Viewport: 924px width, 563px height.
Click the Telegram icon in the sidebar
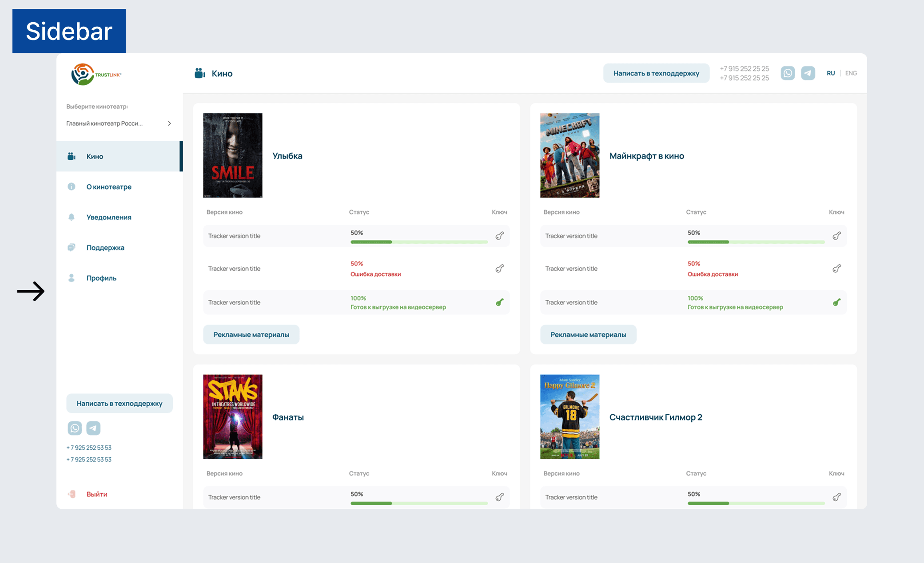click(93, 428)
